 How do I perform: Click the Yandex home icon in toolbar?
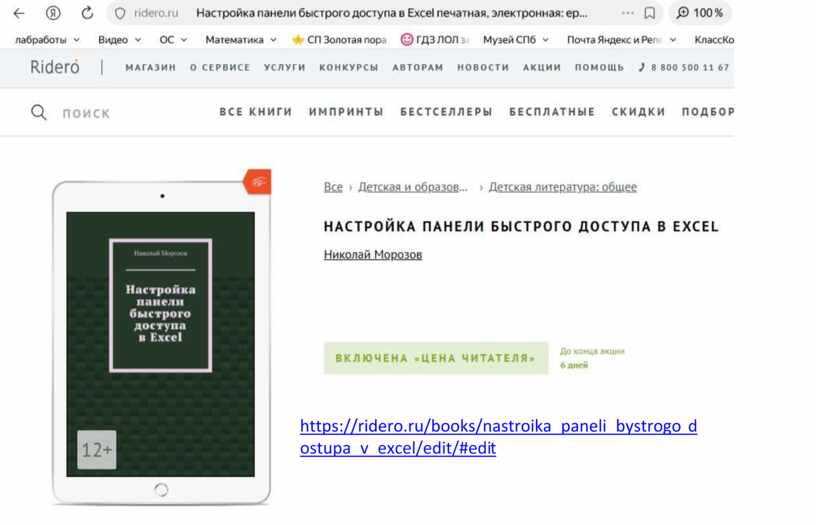(53, 13)
